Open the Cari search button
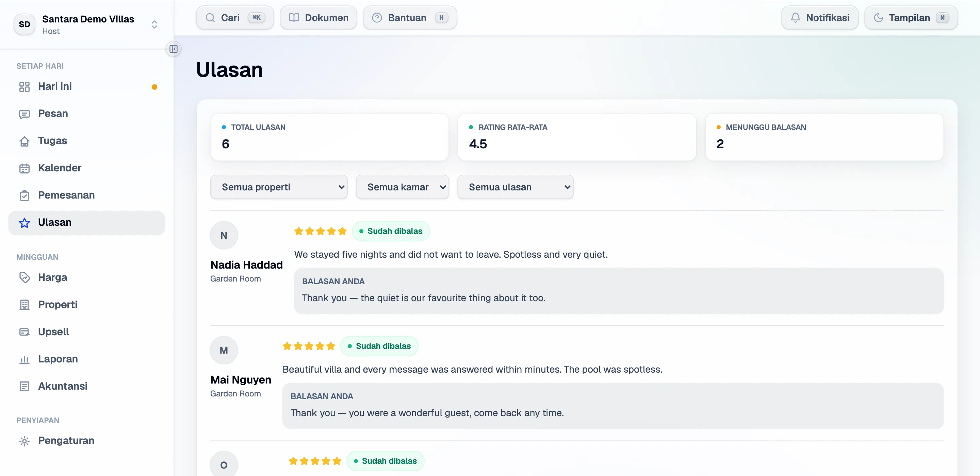The height and width of the screenshot is (476, 980). coord(235,18)
